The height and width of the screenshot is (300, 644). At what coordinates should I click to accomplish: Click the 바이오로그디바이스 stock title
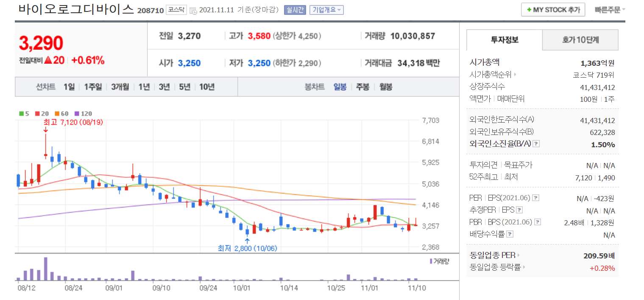point(76,9)
